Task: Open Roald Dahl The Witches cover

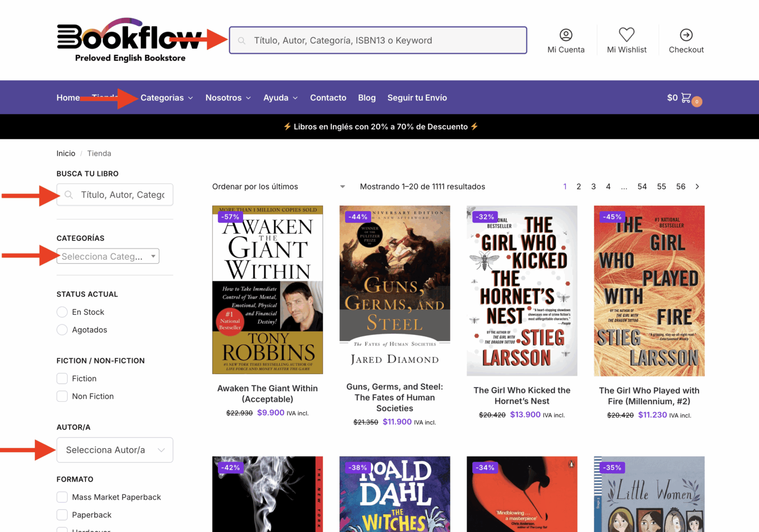Action: pos(394,494)
